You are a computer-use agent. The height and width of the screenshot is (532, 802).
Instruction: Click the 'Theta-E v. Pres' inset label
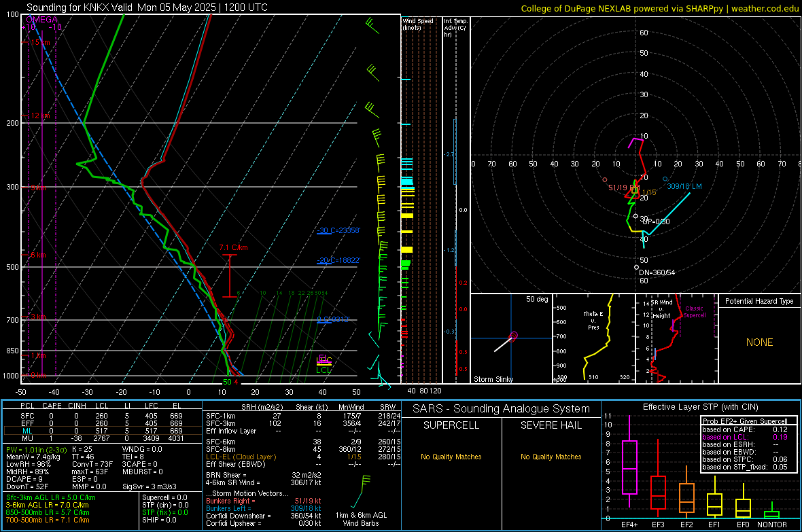tap(593, 321)
